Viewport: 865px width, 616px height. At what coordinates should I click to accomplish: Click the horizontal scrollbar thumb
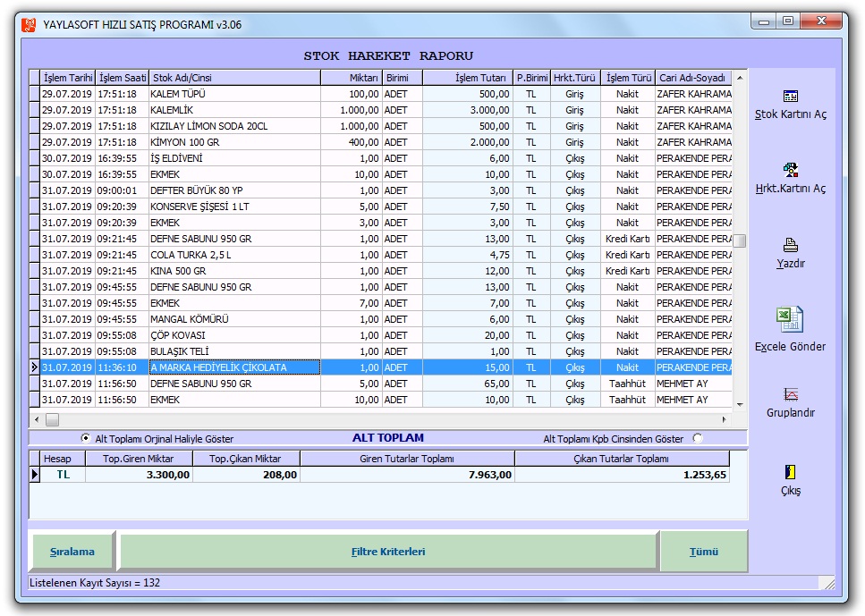coord(53,419)
